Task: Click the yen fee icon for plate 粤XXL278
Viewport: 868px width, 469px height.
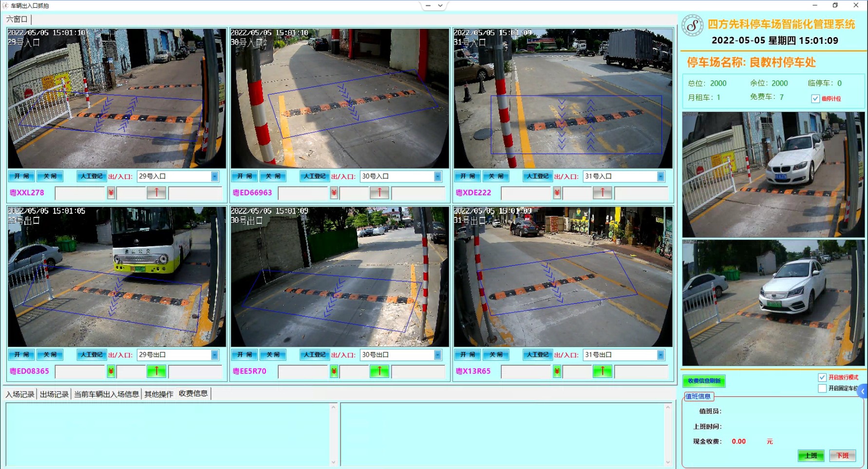Action: pyautogui.click(x=111, y=193)
